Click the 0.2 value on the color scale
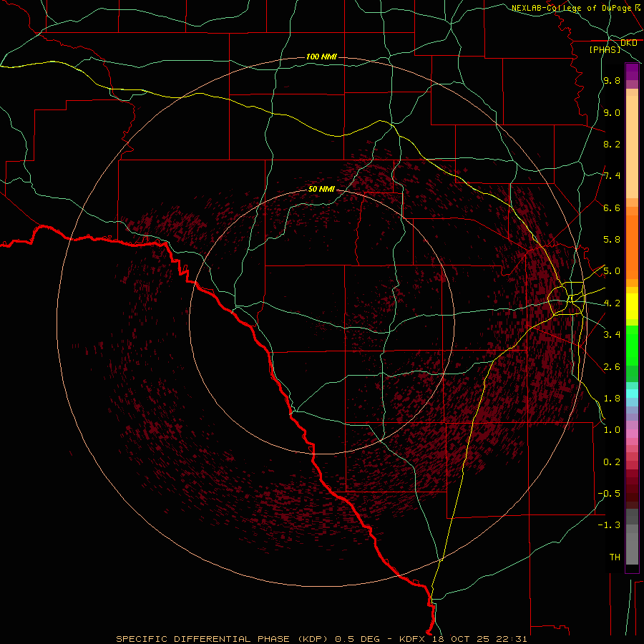The image size is (644, 644). (x=612, y=462)
